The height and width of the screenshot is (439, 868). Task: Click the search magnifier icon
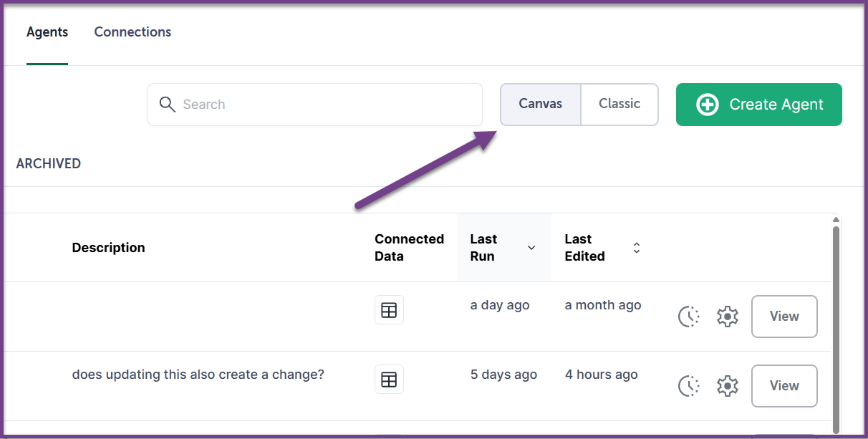(167, 105)
